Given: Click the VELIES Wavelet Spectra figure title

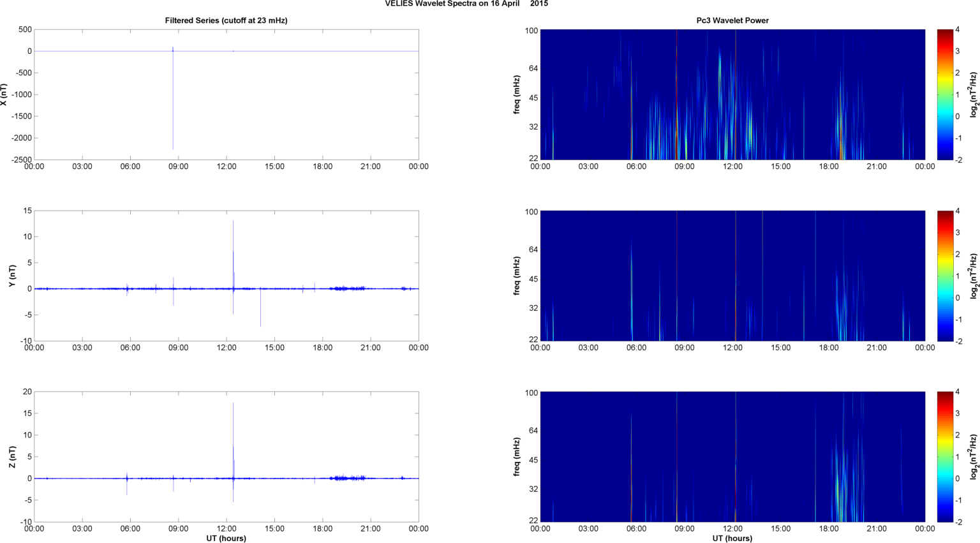Looking at the screenshot, I should pyautogui.click(x=466, y=4).
